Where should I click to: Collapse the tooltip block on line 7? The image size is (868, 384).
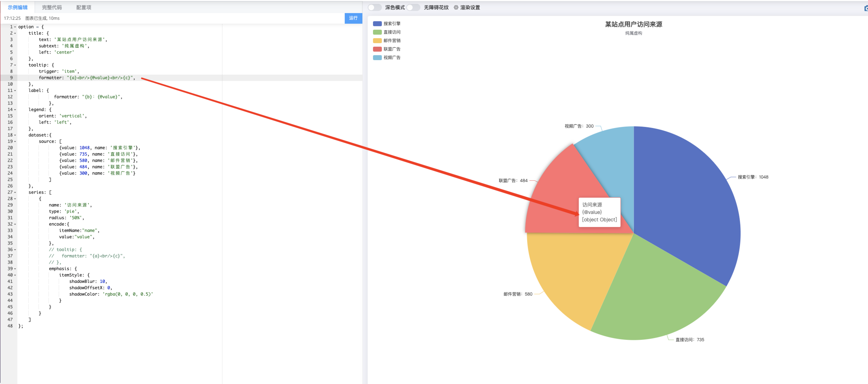click(15, 65)
